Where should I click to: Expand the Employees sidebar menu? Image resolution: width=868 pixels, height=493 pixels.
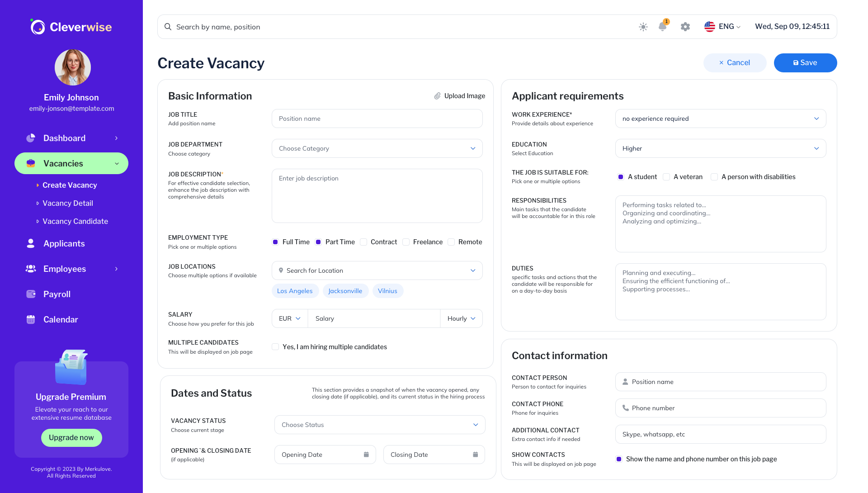coord(116,269)
